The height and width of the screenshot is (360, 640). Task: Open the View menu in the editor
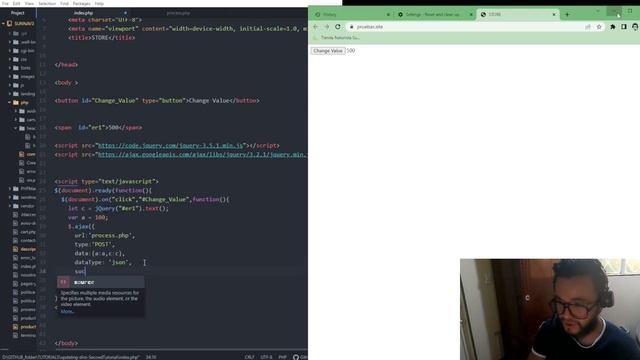tap(29, 3)
